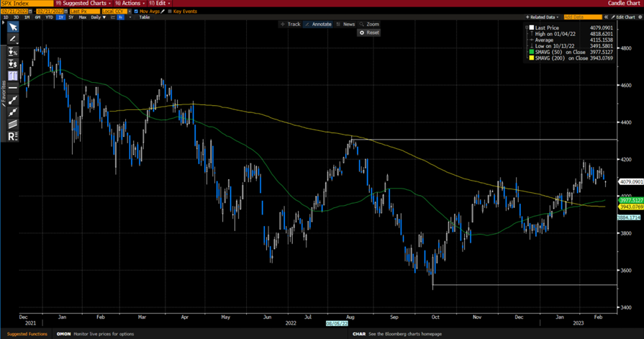Click the SPX Index security field
The width and height of the screenshot is (644, 339).
27,4
